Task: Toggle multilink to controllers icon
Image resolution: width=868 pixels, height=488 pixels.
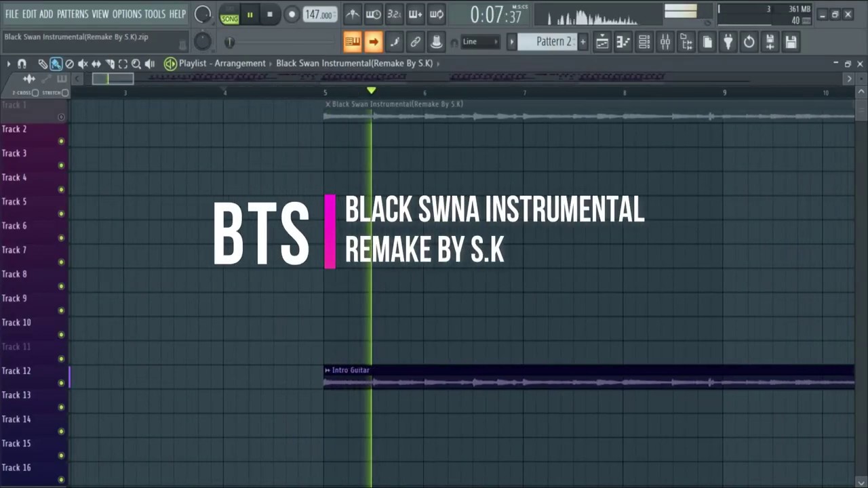Action: tap(416, 42)
